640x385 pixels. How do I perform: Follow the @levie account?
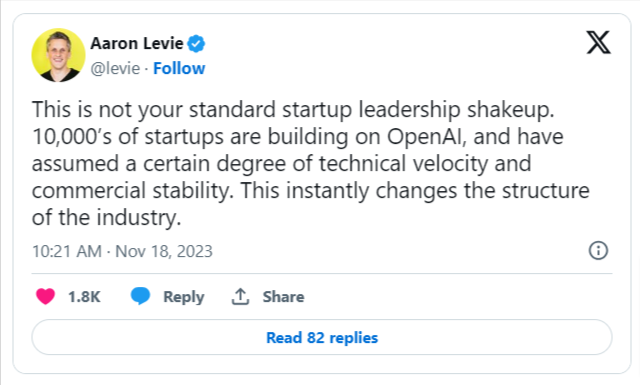[x=179, y=69]
